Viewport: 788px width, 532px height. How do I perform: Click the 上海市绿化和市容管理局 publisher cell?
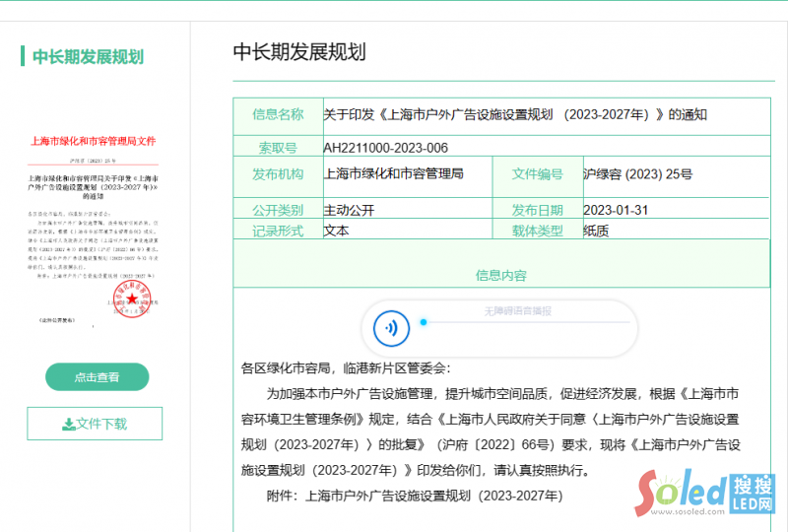393,174
